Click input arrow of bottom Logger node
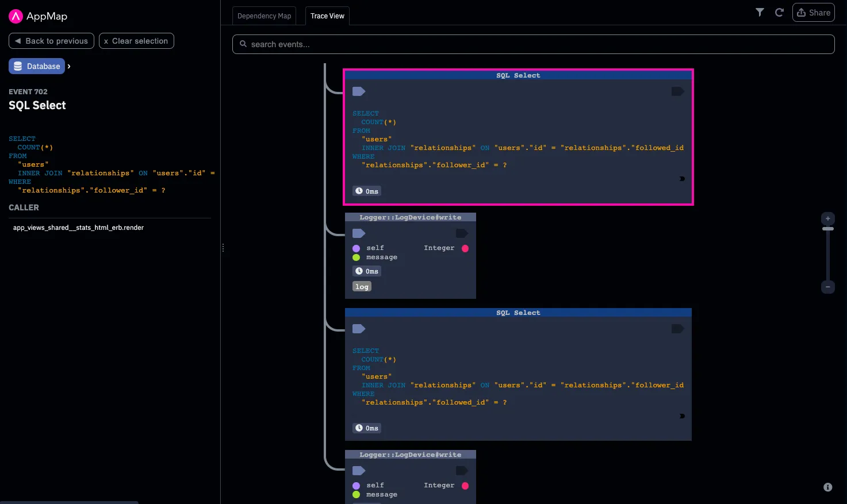 point(359,471)
